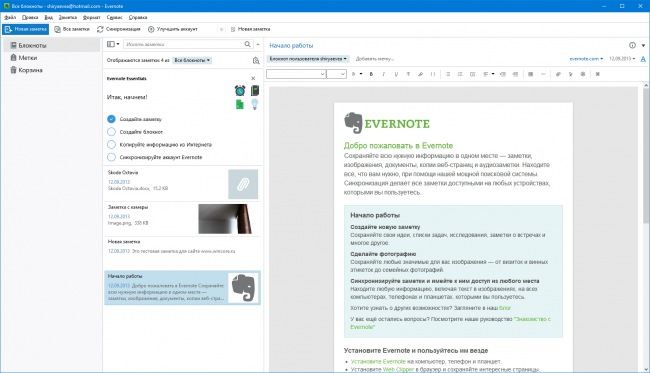Click the lightbulb icon in Essentials
The image size is (650, 373).
tap(255, 104)
